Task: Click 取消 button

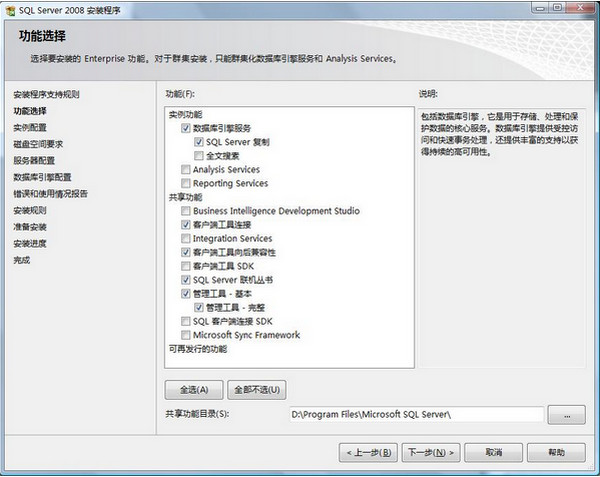Action: pyautogui.click(x=494, y=453)
